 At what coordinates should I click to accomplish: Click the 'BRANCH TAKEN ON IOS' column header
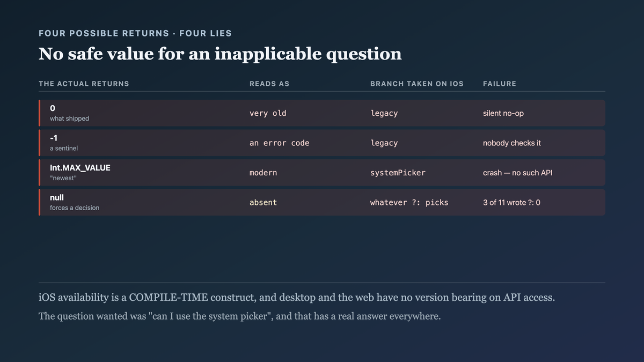pyautogui.click(x=417, y=84)
